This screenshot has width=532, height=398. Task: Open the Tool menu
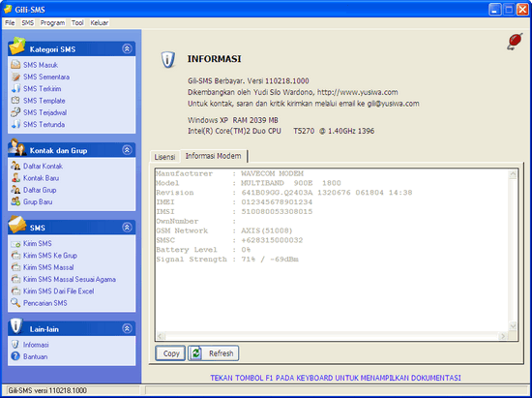pos(77,22)
